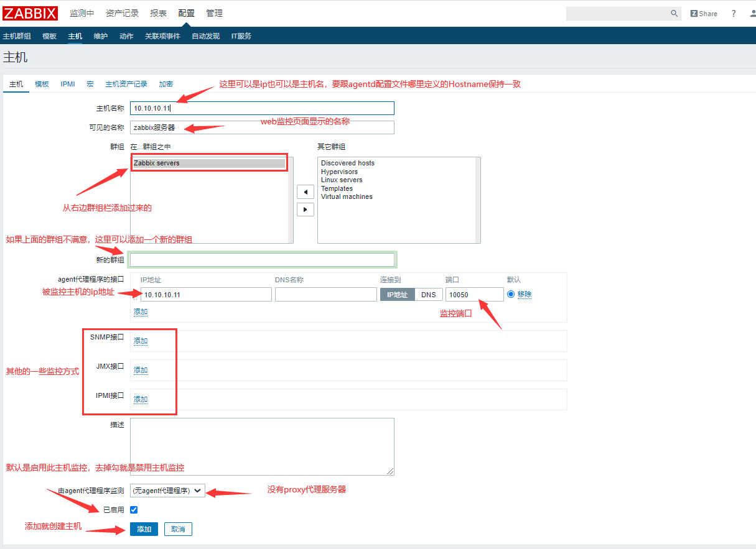
Task: Select the 加密 tab
Action: point(166,84)
